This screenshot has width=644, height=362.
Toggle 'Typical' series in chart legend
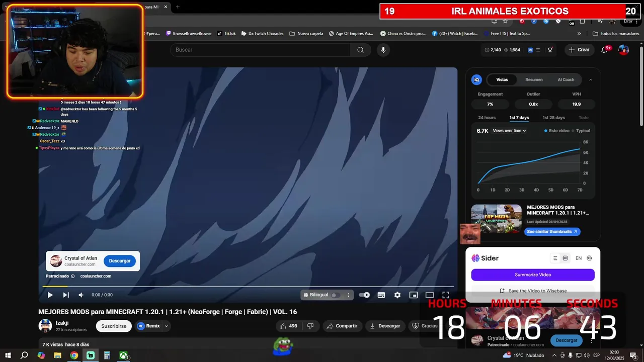[581, 131]
